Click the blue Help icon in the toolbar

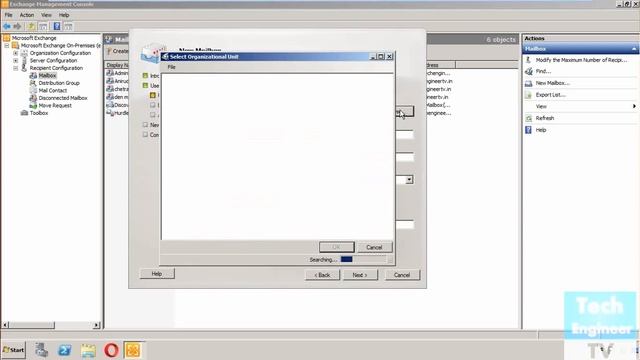[57, 27]
